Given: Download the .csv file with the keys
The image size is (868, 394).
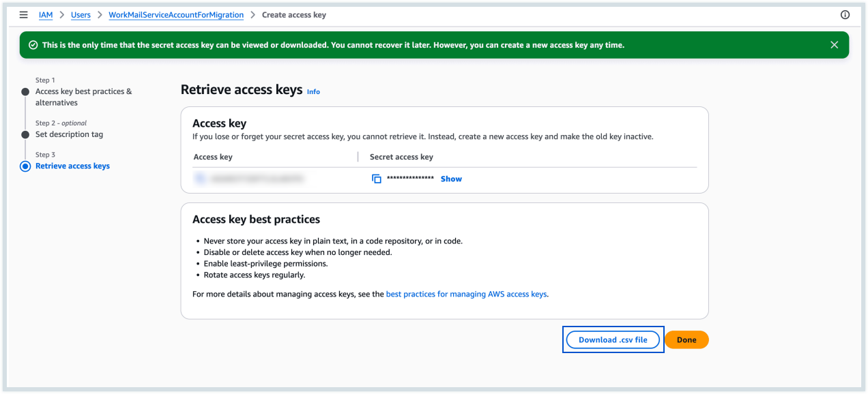Looking at the screenshot, I should (613, 339).
